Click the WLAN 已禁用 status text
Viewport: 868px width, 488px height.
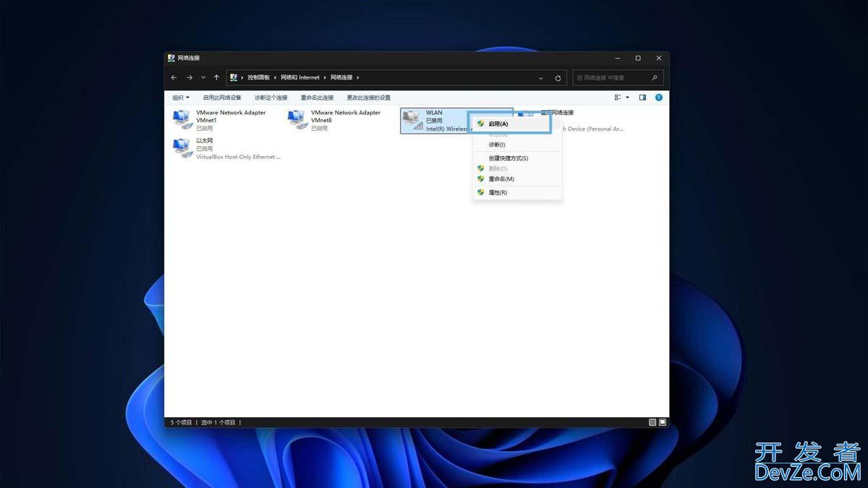point(434,121)
